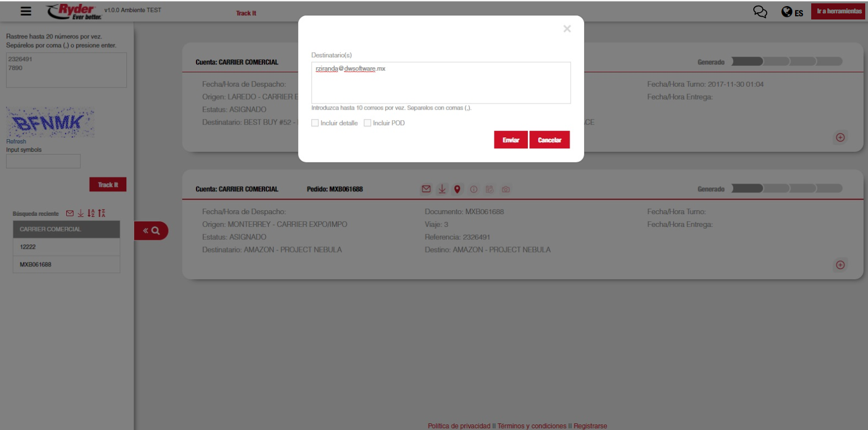Click the download icon for order MXB061688
868x430 pixels.
point(442,189)
